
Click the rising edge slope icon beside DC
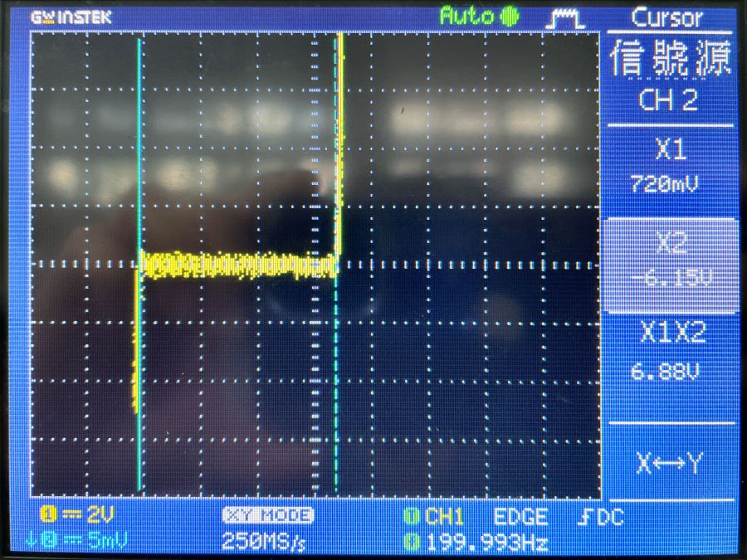pyautogui.click(x=584, y=517)
